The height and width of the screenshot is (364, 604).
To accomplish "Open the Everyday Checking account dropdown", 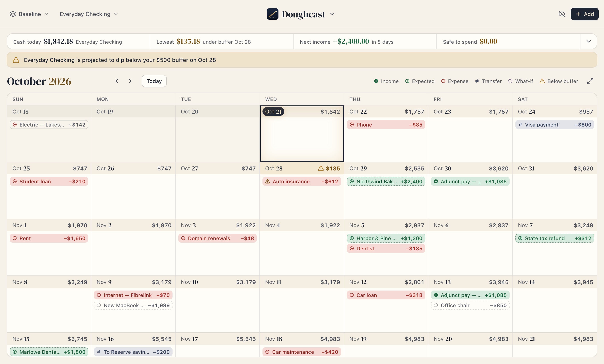I will click(89, 14).
